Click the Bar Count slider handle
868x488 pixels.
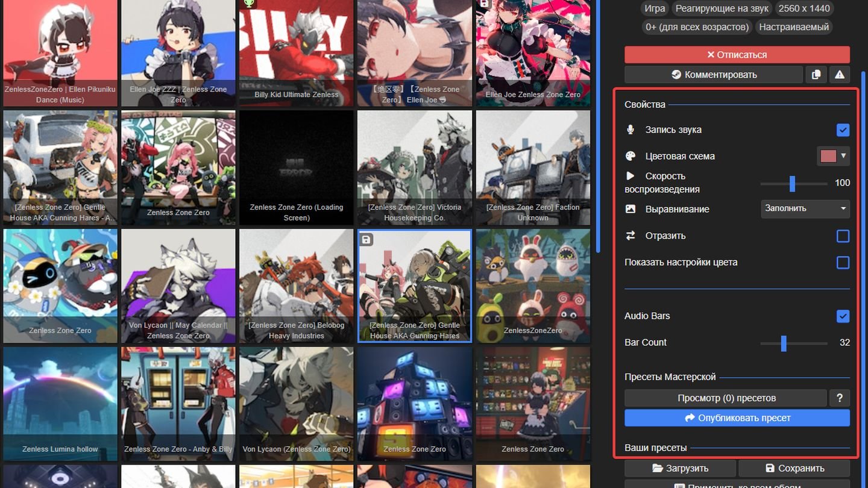pyautogui.click(x=784, y=343)
